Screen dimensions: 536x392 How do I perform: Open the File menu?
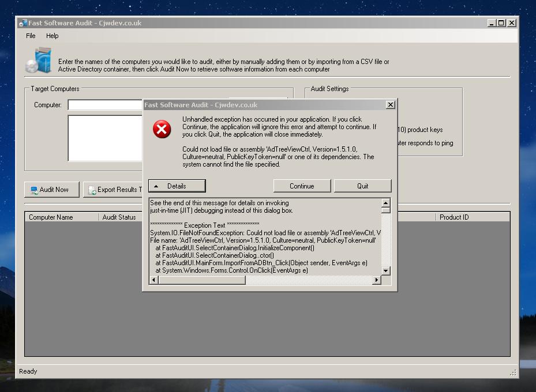31,36
